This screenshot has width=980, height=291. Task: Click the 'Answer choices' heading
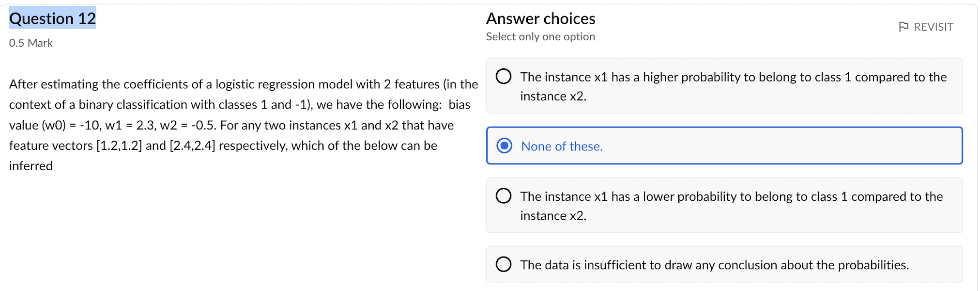pos(540,18)
